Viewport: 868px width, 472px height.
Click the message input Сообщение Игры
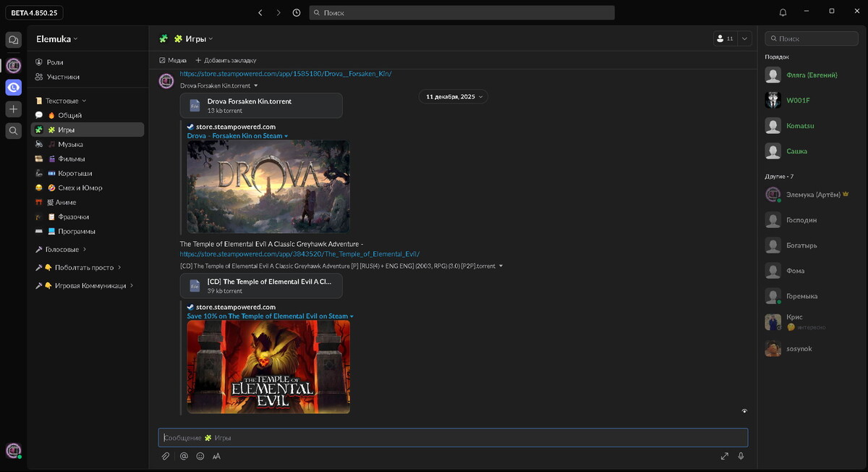tap(453, 437)
